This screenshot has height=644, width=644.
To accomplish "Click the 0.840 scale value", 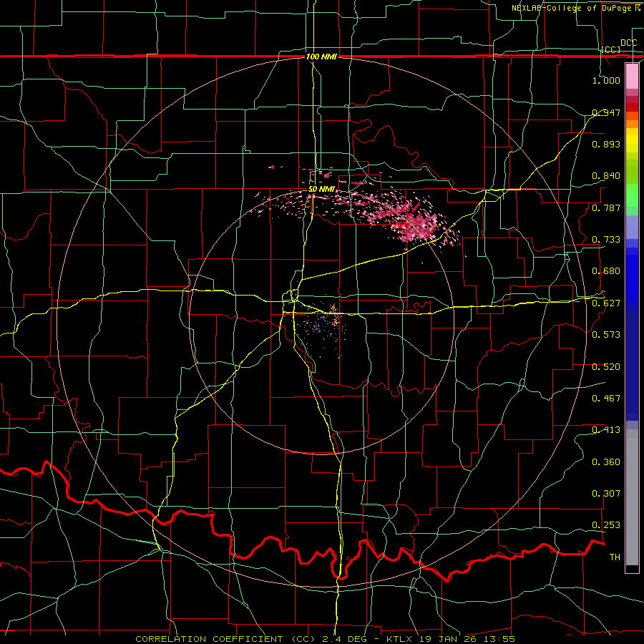I will coord(606,176).
